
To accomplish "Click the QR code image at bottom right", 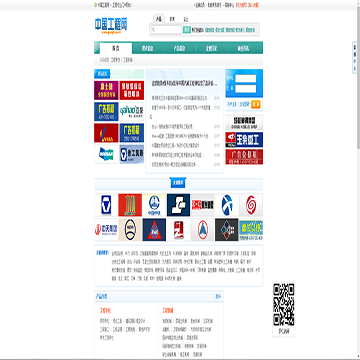I will pos(284,305).
